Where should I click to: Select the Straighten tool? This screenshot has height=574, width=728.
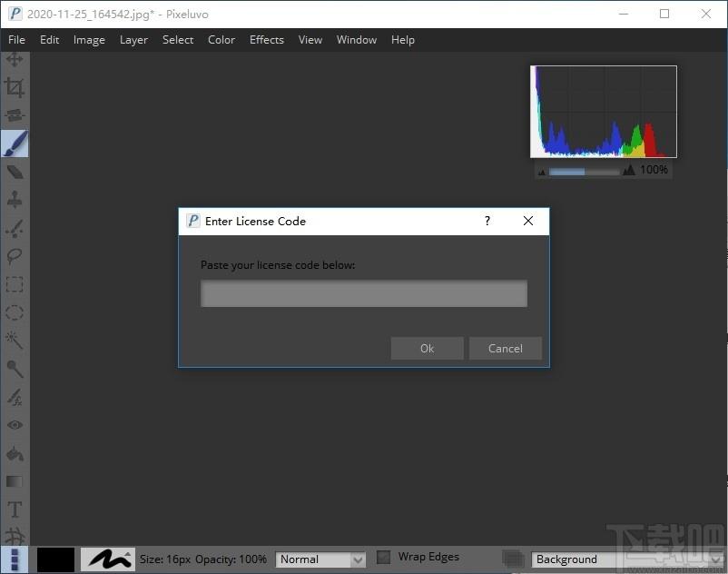15,114
